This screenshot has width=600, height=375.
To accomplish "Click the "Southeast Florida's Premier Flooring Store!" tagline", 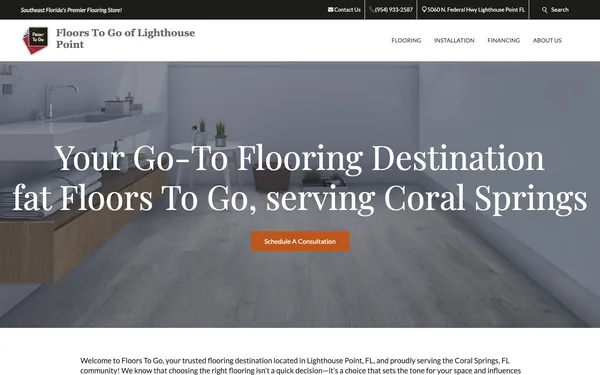I will (x=71, y=10).
